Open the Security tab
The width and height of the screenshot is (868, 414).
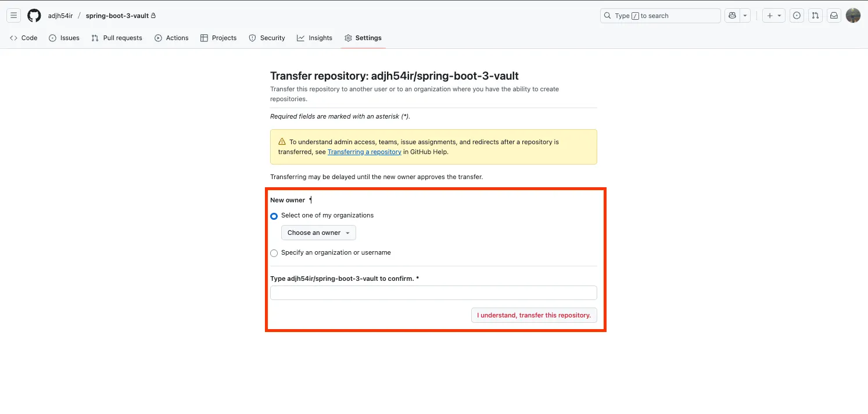[267, 38]
